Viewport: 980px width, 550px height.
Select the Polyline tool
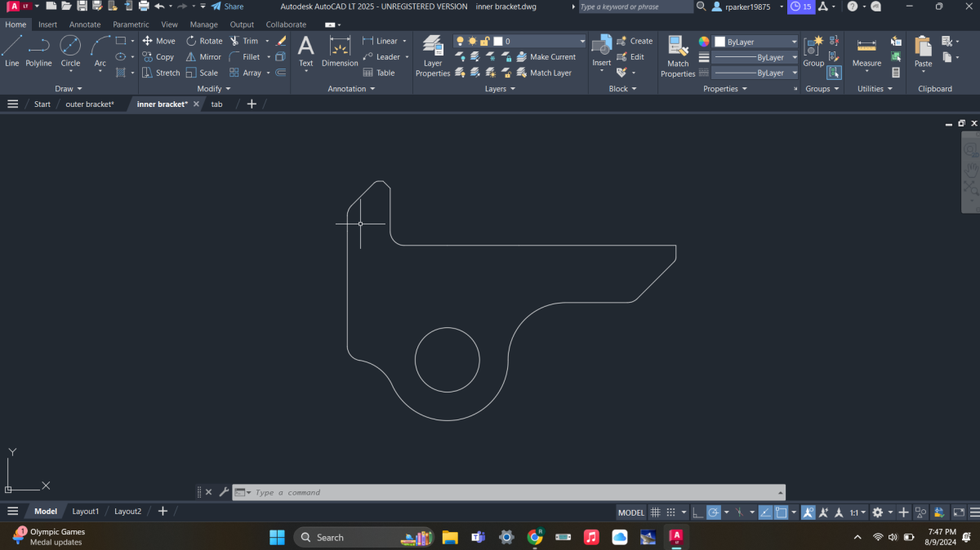click(38, 51)
